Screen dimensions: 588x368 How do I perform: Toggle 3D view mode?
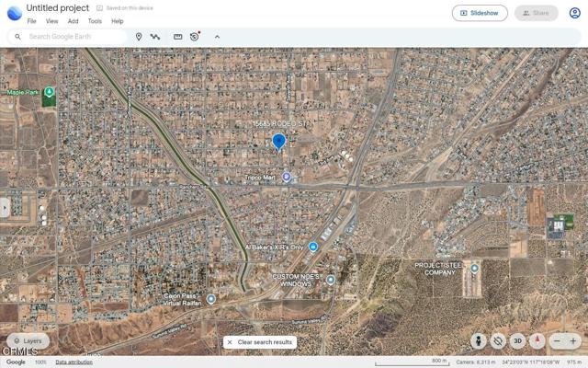(517, 340)
